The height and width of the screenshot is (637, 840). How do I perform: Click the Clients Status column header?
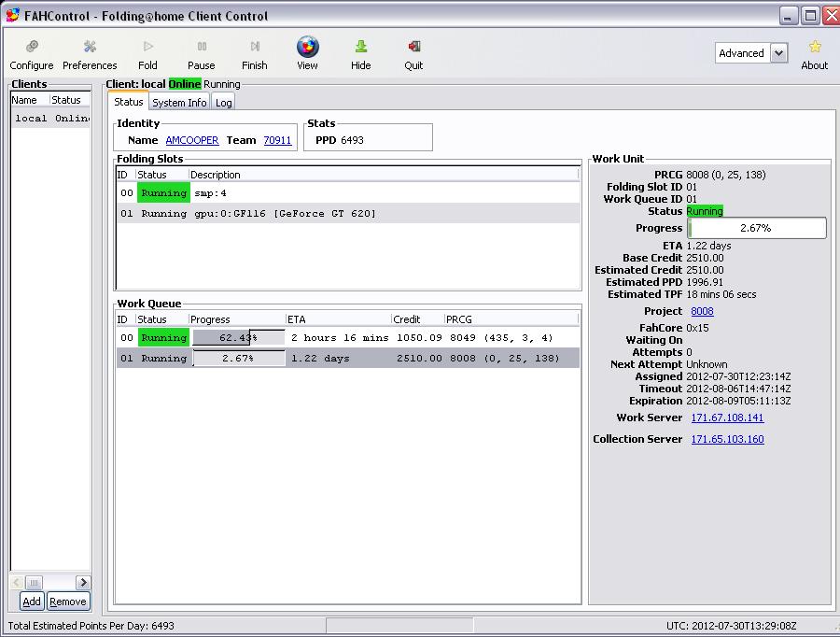tap(70, 100)
